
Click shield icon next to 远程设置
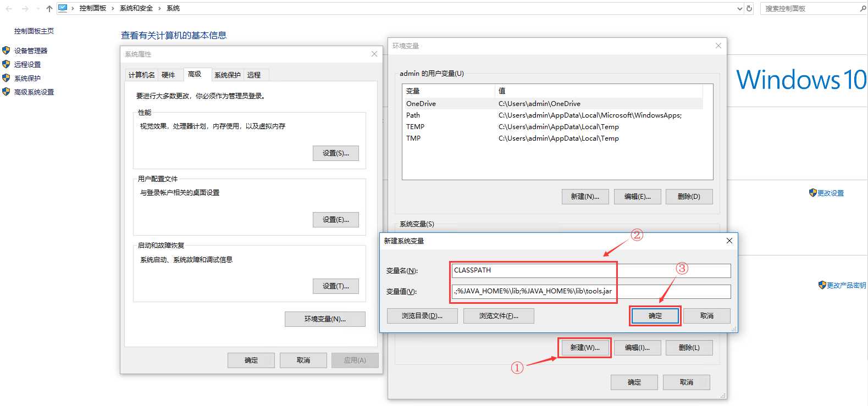7,64
